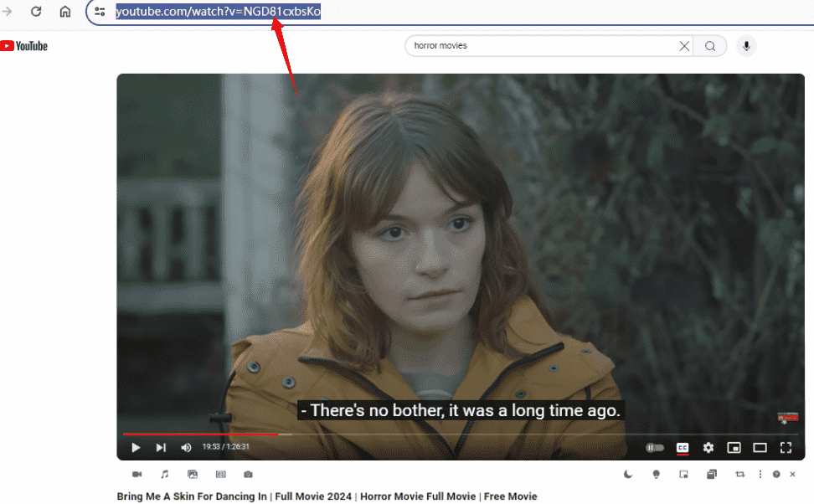Toggle the autoplay switch
Screen dimensions: 814x504
[x=655, y=448]
